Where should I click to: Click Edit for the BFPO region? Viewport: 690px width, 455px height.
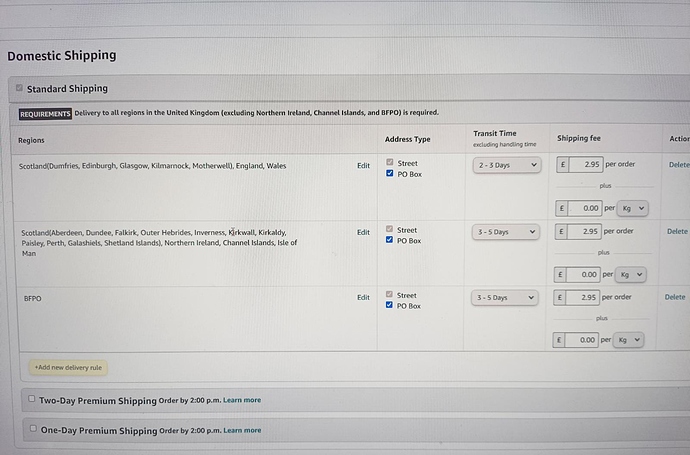tap(363, 298)
